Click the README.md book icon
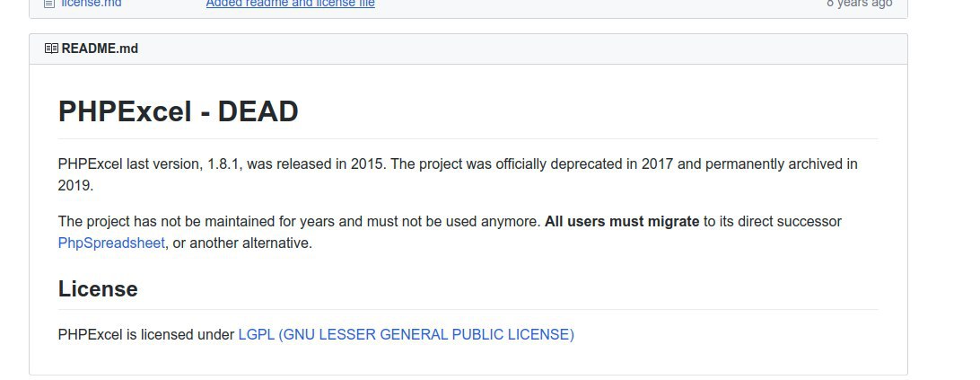Image resolution: width=980 pixels, height=380 pixels. [51, 49]
